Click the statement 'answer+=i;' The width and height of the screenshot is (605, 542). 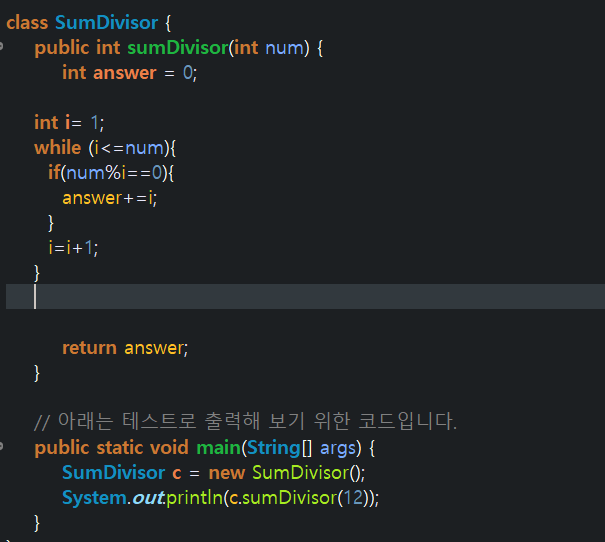point(110,198)
